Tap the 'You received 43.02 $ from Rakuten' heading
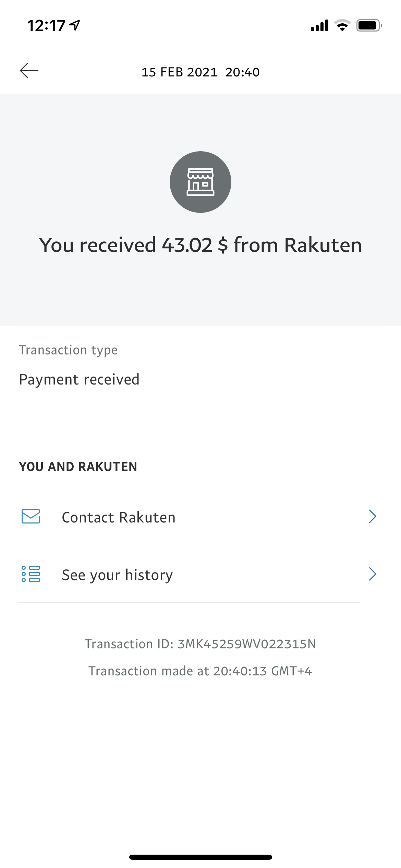The width and height of the screenshot is (401, 868). tap(200, 245)
